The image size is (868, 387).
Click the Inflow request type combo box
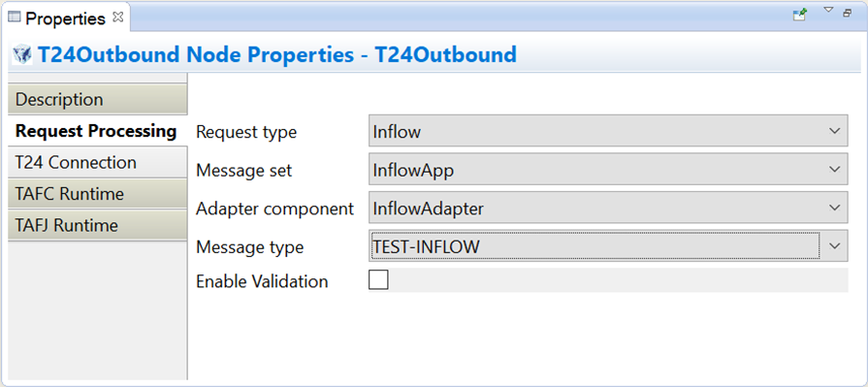click(608, 131)
